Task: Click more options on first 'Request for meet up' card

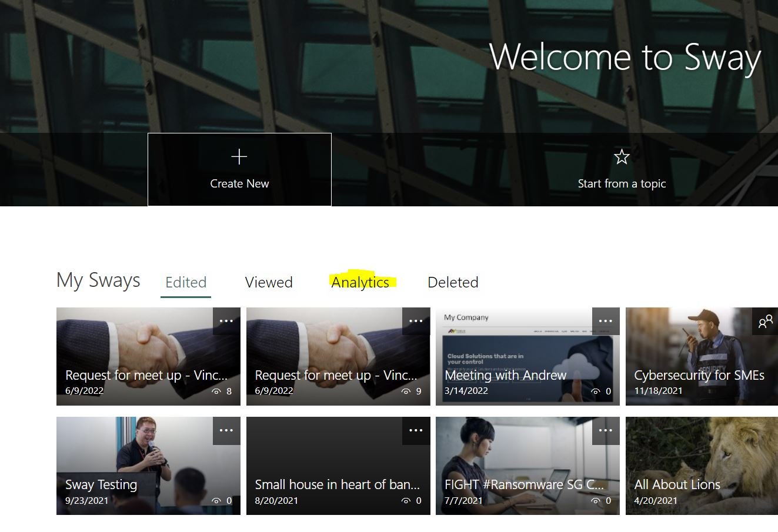Action: pos(226,321)
